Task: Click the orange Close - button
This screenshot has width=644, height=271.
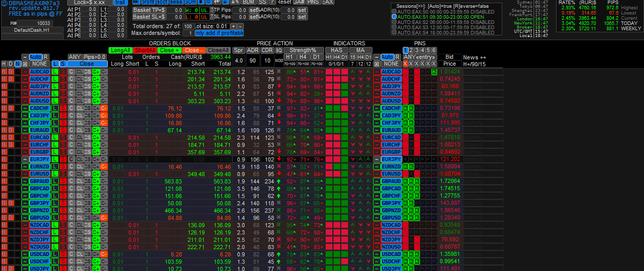Action: [194, 50]
